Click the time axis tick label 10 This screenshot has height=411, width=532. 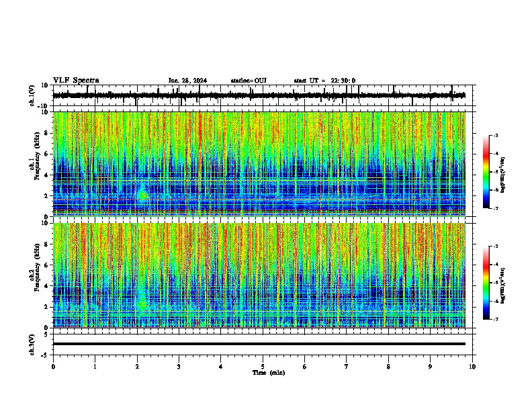(x=472, y=367)
